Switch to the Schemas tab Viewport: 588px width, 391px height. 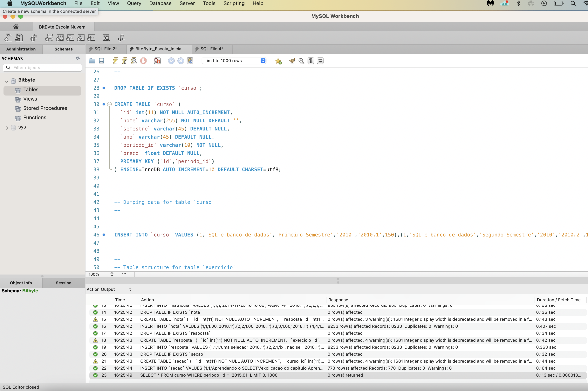(x=64, y=49)
